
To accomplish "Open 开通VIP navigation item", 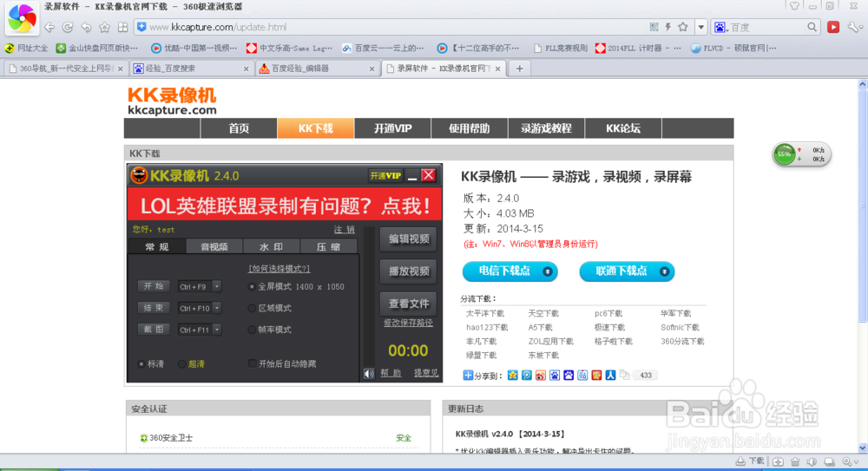I will (x=392, y=128).
